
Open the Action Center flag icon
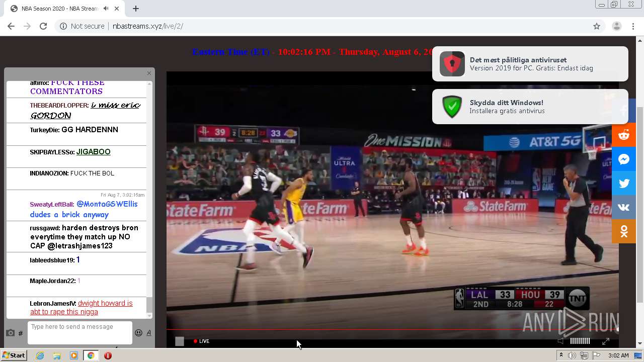596,355
